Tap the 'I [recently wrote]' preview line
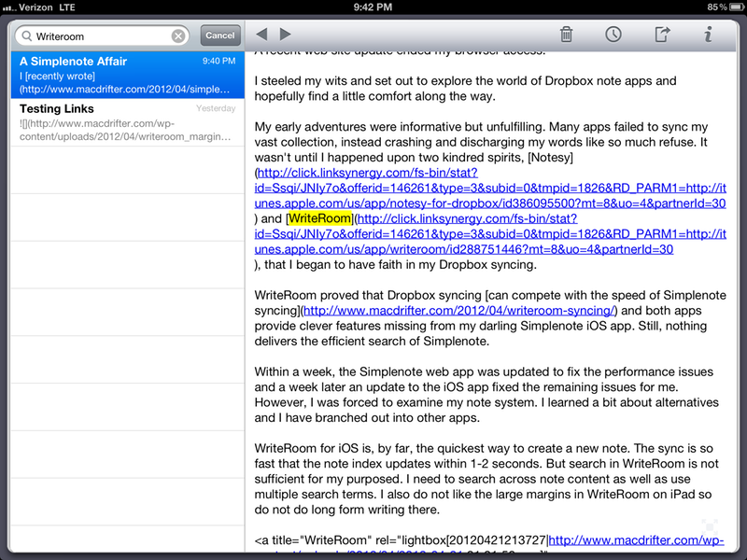 point(57,77)
